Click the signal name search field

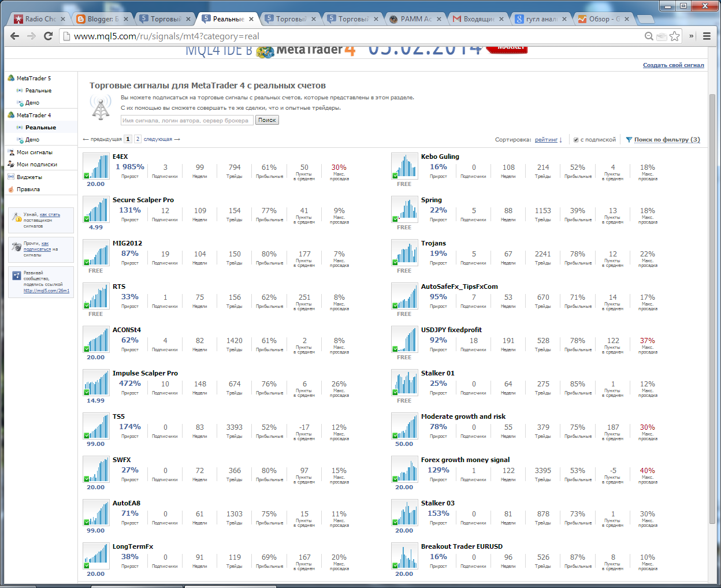(187, 120)
